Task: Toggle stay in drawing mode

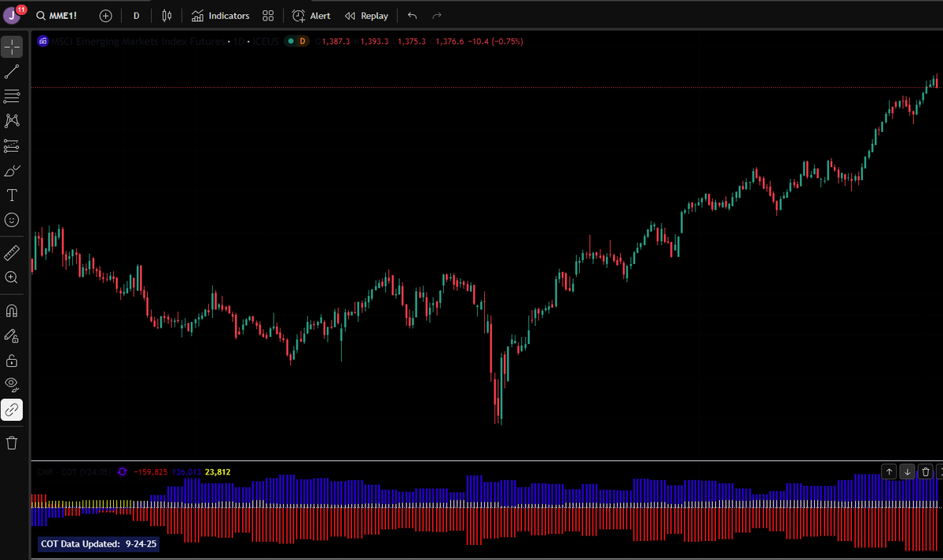Action: click(x=12, y=335)
